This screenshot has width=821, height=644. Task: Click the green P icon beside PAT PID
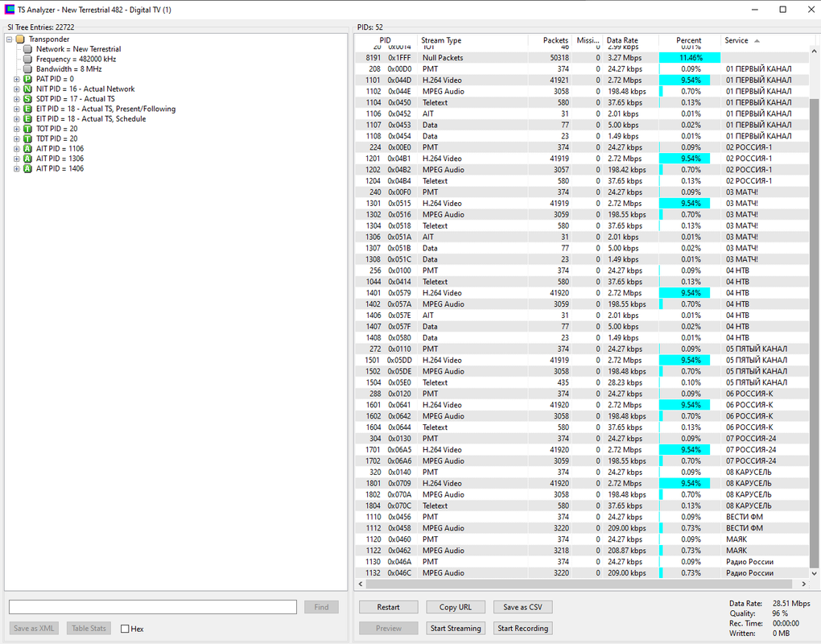coord(27,79)
